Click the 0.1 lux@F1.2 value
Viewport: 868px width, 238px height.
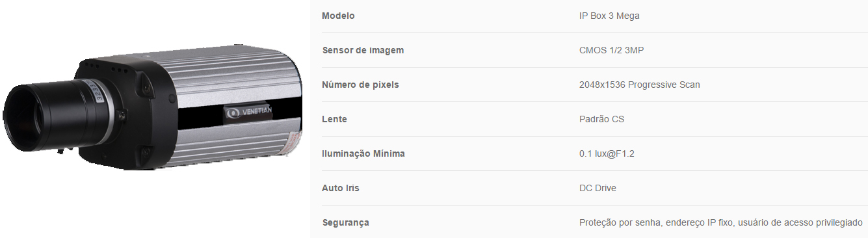coord(606,153)
